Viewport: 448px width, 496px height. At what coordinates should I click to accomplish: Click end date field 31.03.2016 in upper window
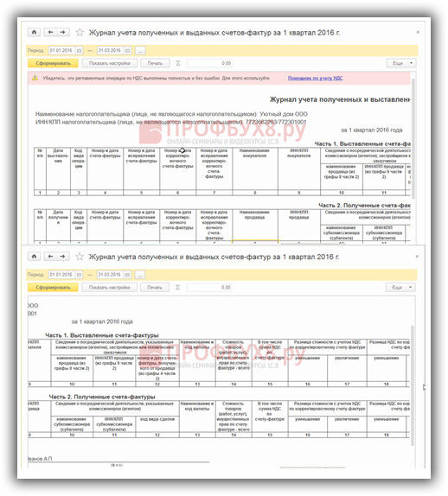110,51
